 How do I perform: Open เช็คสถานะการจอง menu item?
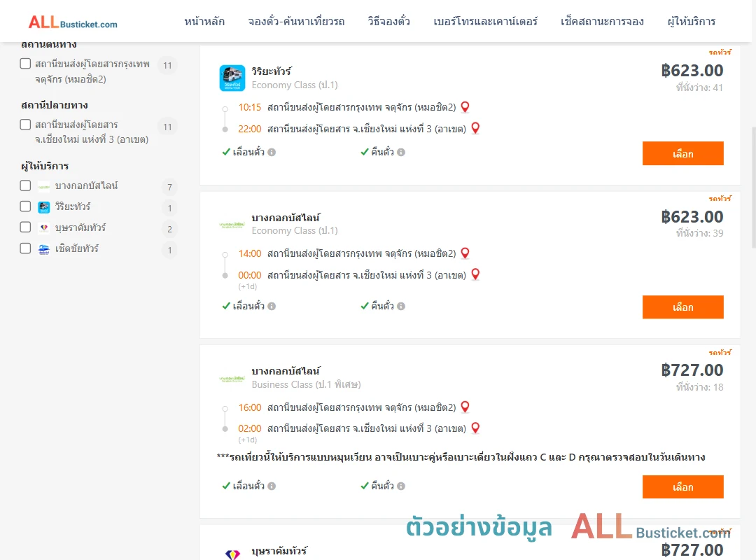pos(602,22)
